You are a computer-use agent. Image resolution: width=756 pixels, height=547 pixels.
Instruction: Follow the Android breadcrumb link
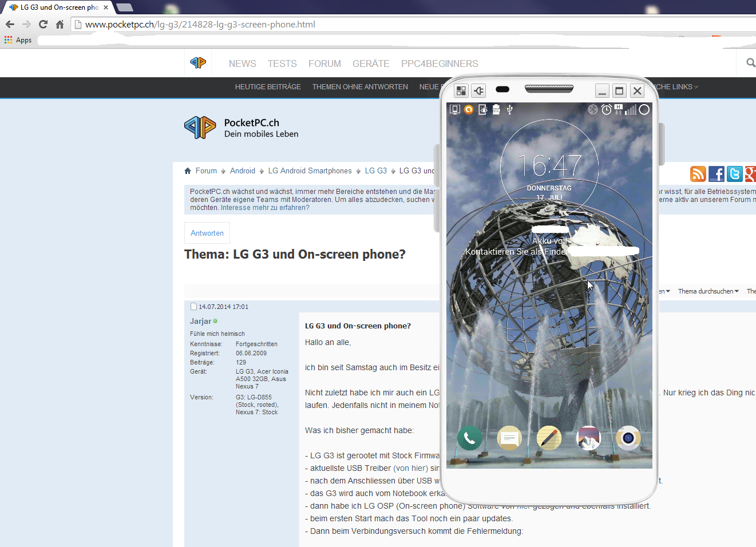pos(243,171)
